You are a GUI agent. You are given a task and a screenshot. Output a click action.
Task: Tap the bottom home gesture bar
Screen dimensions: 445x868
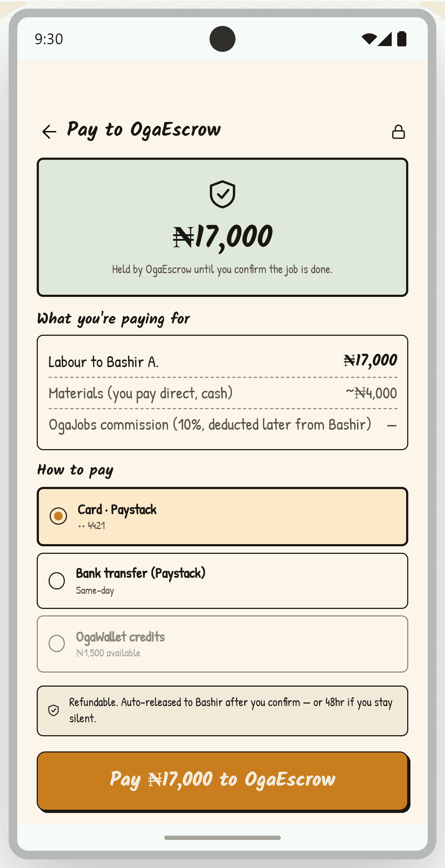(x=223, y=838)
